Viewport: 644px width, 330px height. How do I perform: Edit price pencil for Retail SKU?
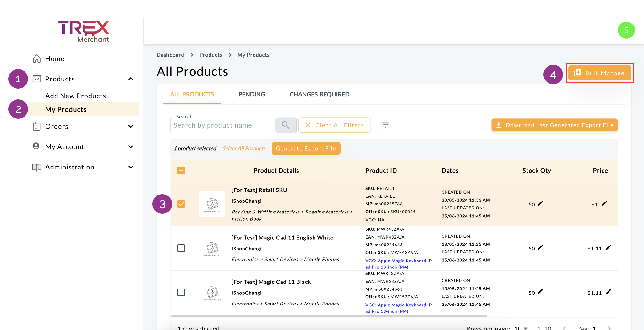point(604,204)
